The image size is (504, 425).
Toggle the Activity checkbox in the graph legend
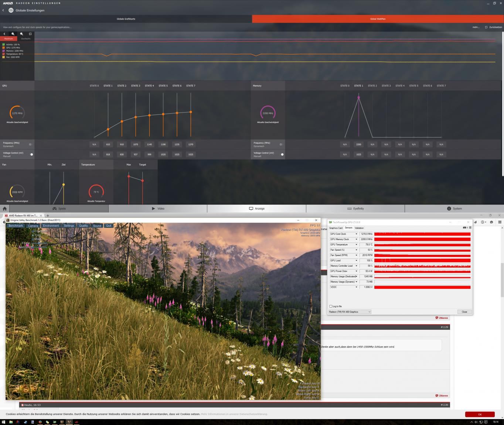coord(4,45)
